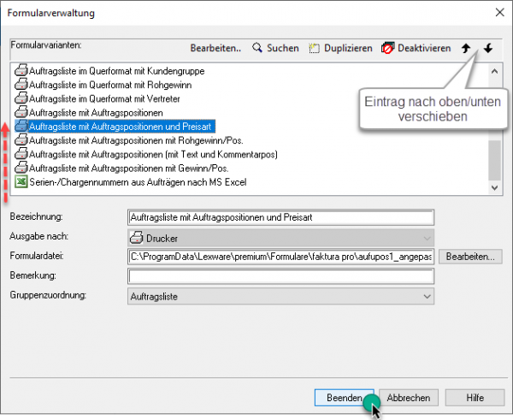Click list scrollbar down arrow
Viewport: 513px width, 420px height.
(x=494, y=187)
